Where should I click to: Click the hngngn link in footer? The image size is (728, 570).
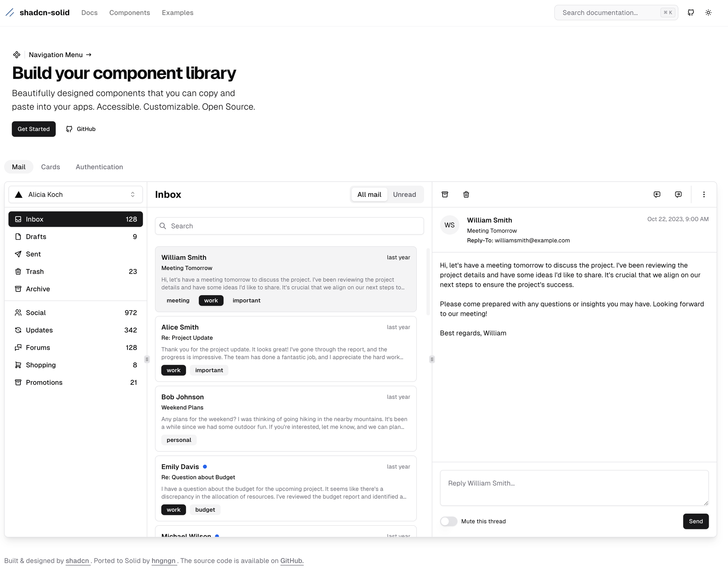click(164, 561)
